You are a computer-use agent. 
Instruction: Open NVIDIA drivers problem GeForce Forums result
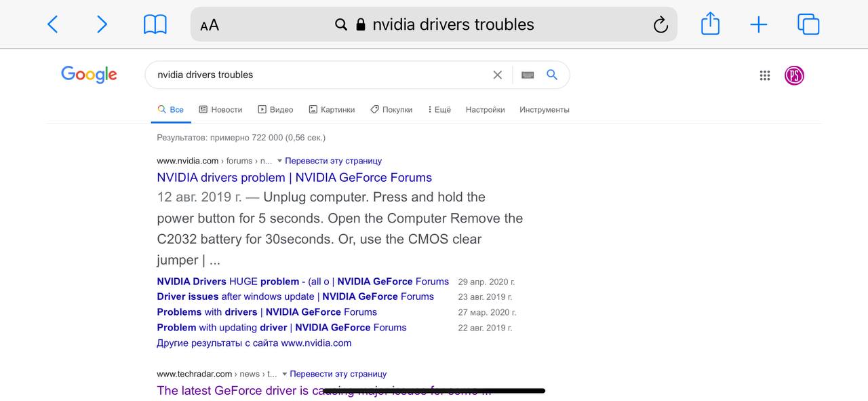tap(294, 177)
